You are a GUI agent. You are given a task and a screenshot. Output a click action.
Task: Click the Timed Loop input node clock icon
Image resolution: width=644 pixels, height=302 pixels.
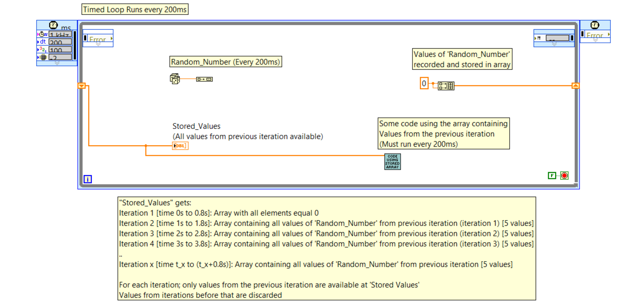[53, 25]
